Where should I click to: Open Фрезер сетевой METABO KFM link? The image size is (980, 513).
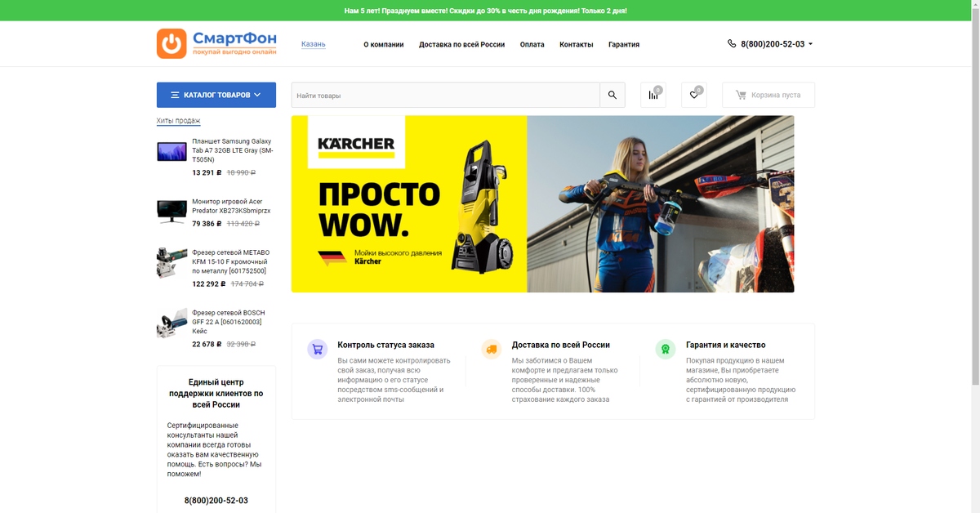tap(231, 261)
